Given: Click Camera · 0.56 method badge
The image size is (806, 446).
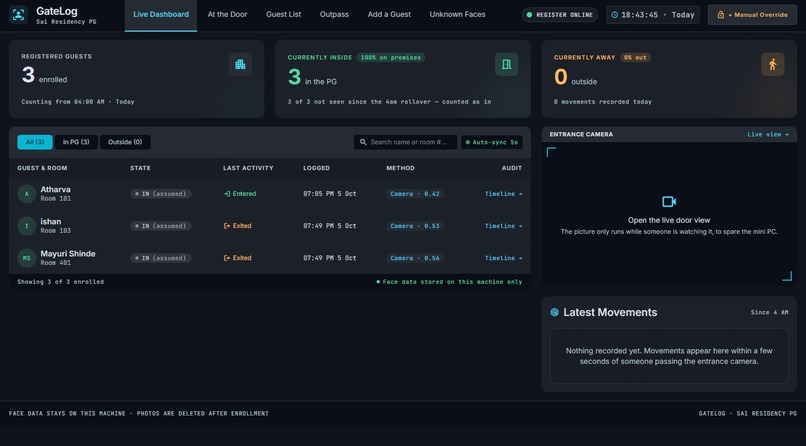Looking at the screenshot, I should (x=415, y=258).
